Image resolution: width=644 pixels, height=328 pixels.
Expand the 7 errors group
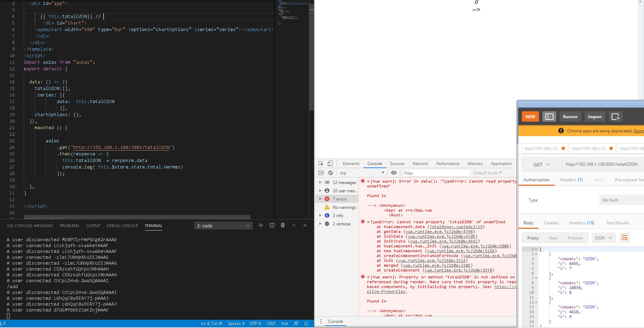pos(320,199)
